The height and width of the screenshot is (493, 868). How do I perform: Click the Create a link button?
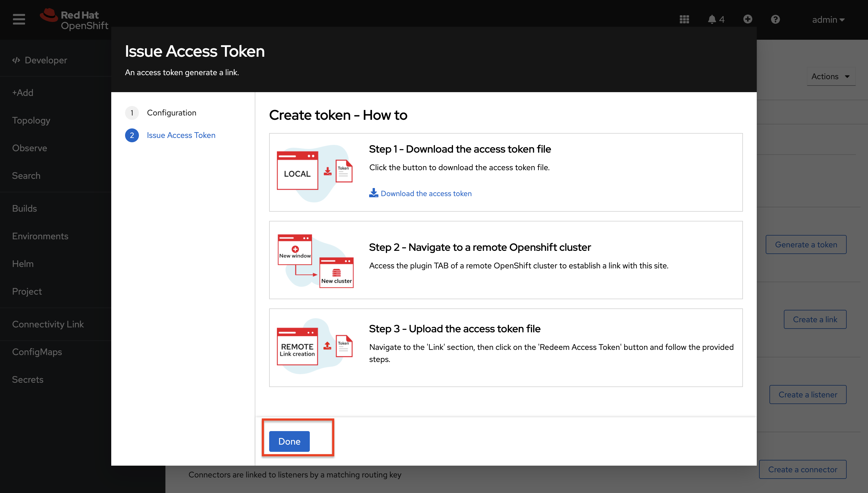(815, 319)
